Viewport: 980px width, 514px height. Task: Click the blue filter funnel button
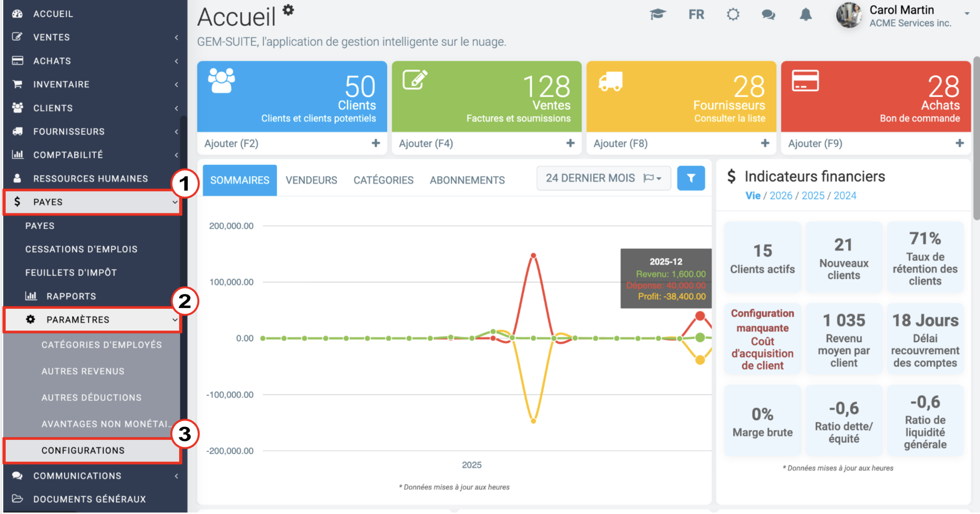[691, 178]
